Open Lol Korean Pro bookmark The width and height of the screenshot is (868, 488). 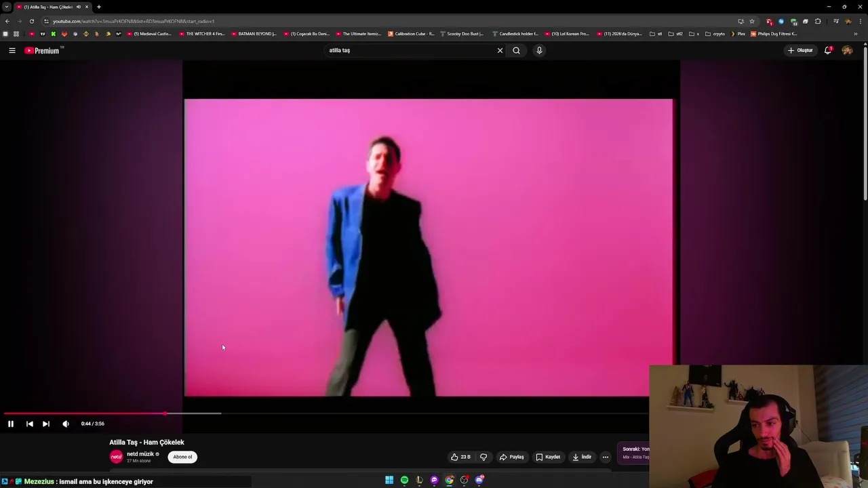click(567, 34)
